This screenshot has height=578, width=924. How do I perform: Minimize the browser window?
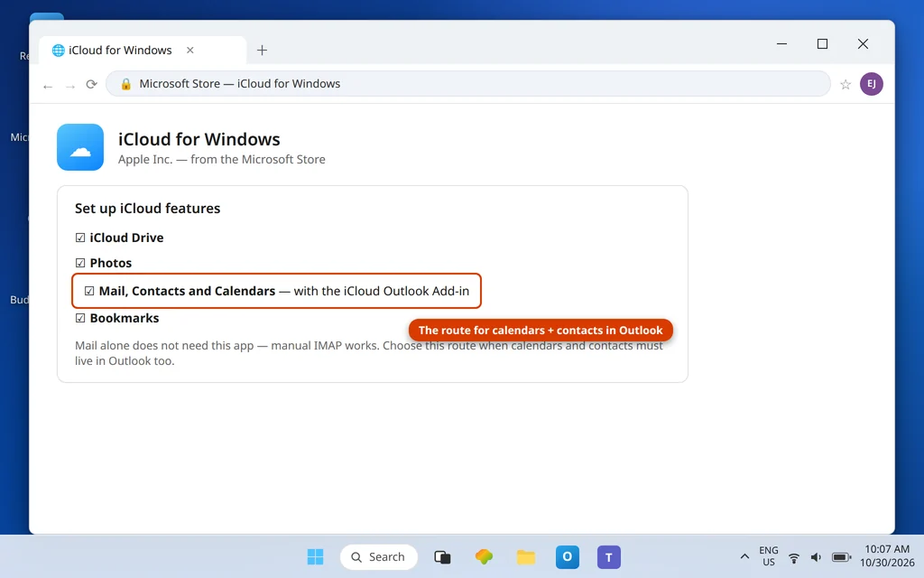tap(782, 43)
